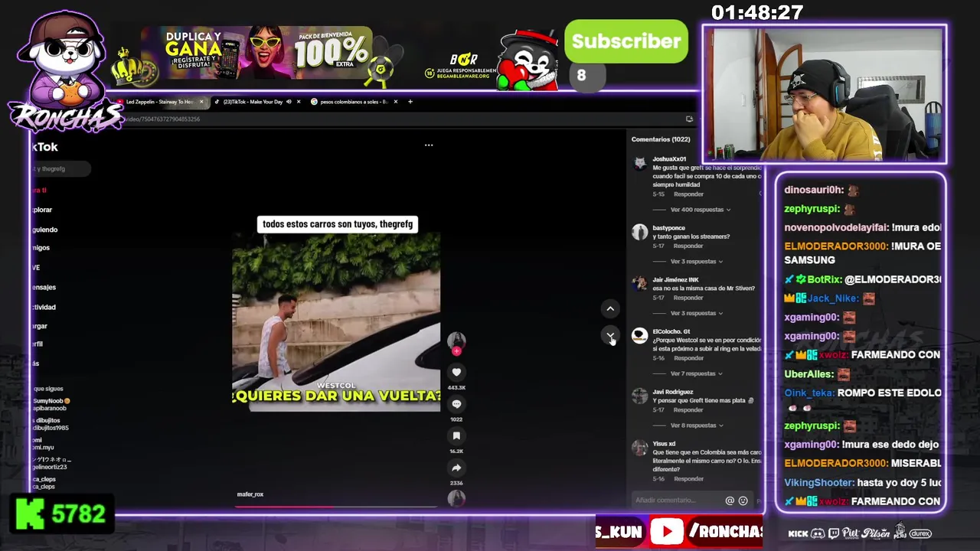
Task: Like the TikTok video with heart icon
Action: 456,372
